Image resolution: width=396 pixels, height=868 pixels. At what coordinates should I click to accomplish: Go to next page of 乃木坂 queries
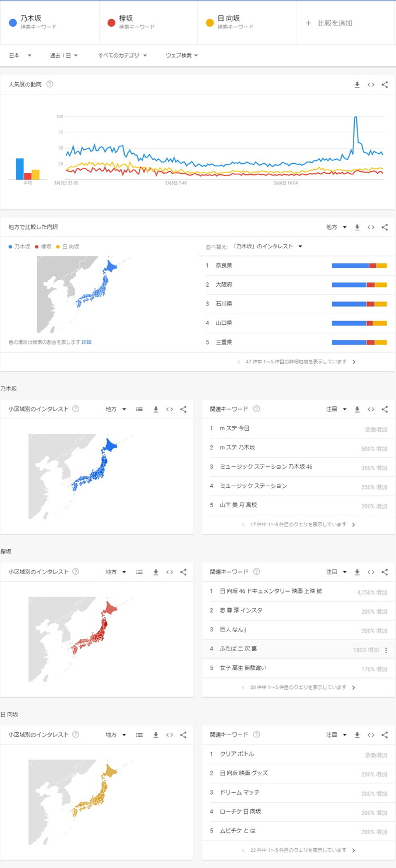pyautogui.click(x=353, y=525)
